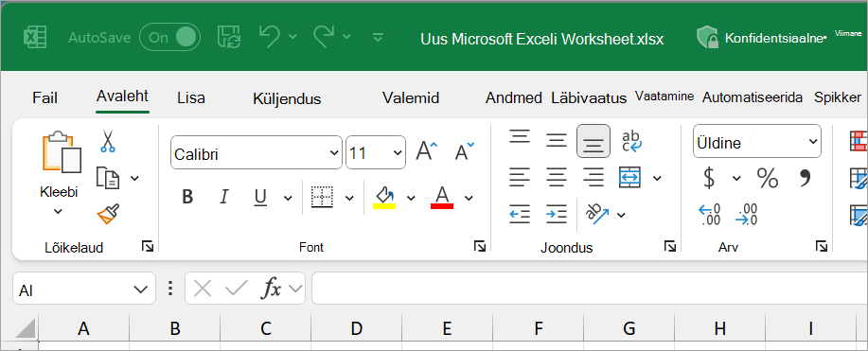Toggle Wrap Text icon

(631, 141)
